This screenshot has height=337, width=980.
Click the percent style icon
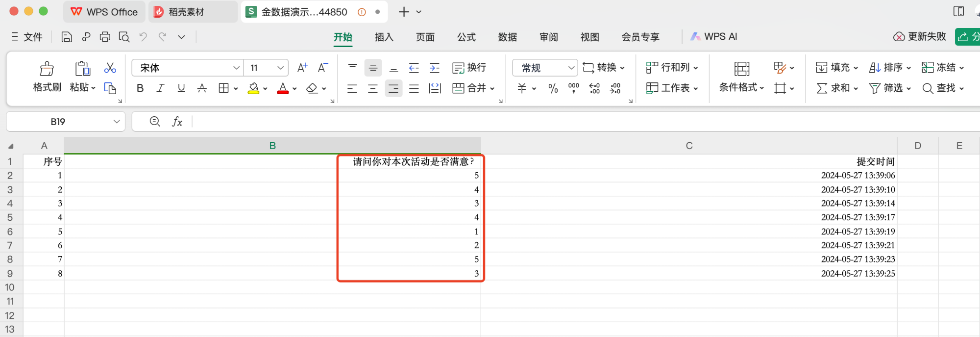(x=553, y=88)
